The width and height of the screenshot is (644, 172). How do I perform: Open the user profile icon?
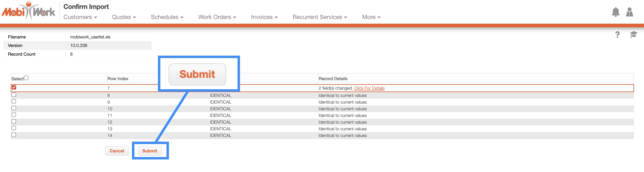click(629, 12)
